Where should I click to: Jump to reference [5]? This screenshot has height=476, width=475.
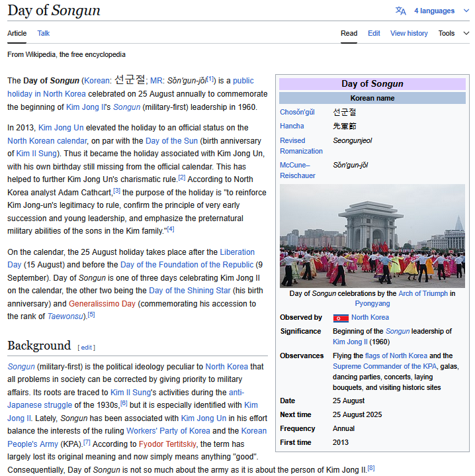91,314
